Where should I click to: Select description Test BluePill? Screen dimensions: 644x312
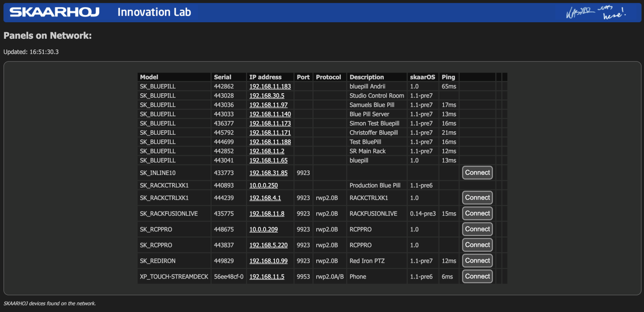click(x=365, y=142)
